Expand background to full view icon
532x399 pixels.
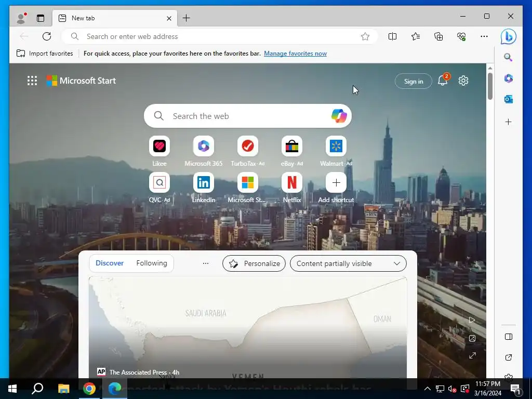[x=472, y=355]
